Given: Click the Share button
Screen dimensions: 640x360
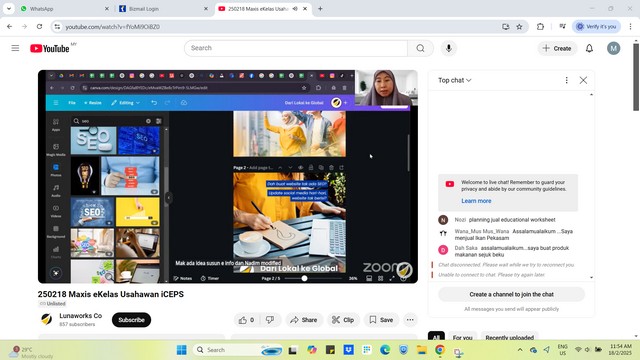Looking at the screenshot, I should point(304,320).
